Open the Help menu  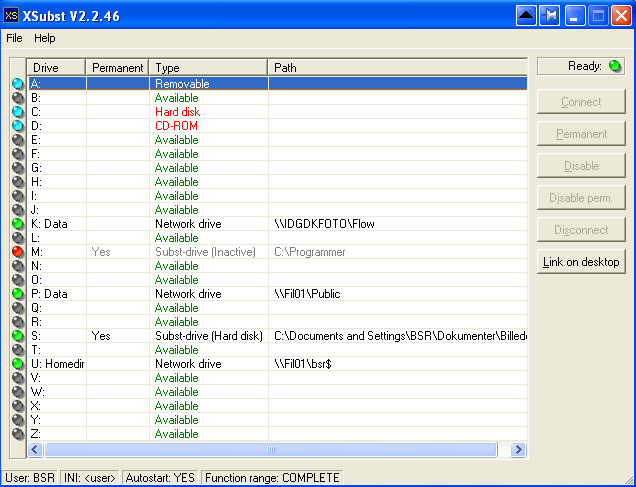[45, 38]
